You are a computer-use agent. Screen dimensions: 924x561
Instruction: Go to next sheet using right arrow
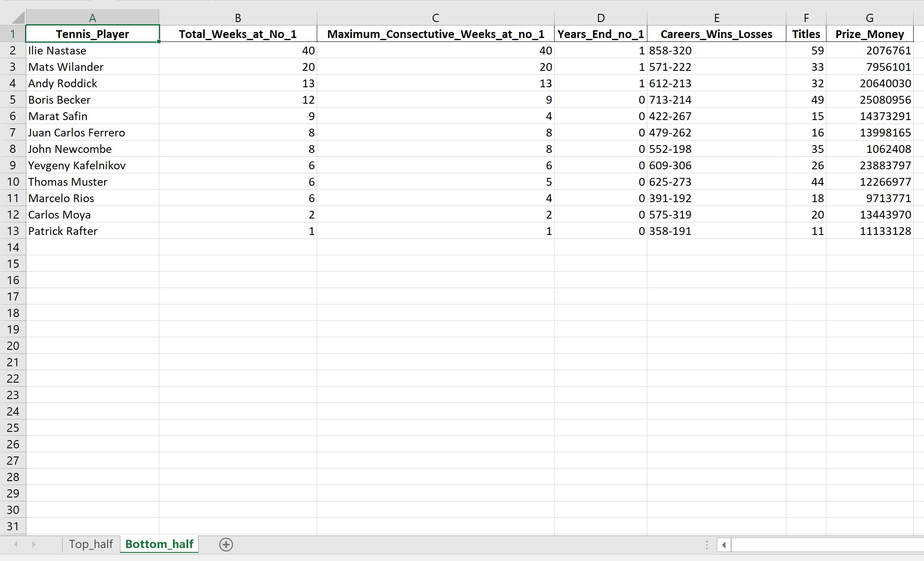pyautogui.click(x=34, y=544)
